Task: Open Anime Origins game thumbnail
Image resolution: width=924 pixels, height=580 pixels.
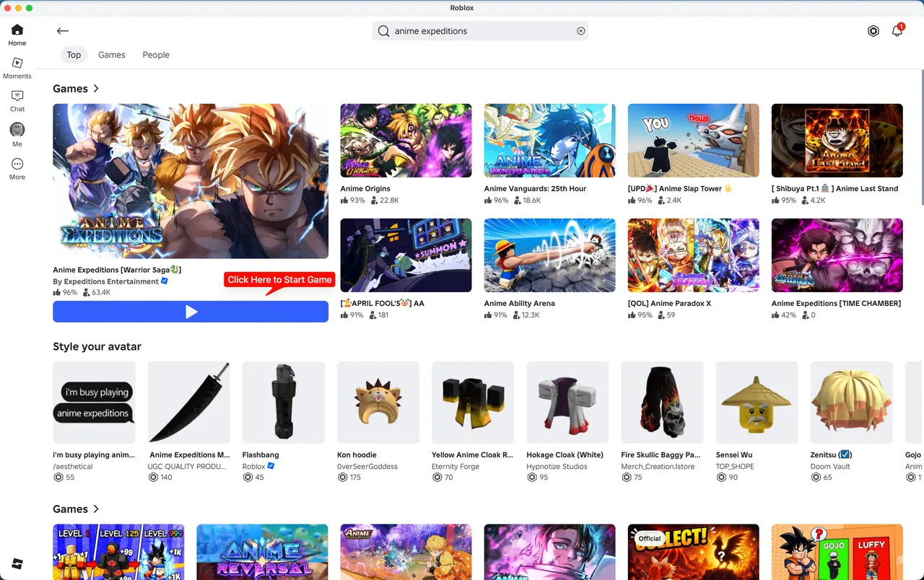Action: click(406, 141)
